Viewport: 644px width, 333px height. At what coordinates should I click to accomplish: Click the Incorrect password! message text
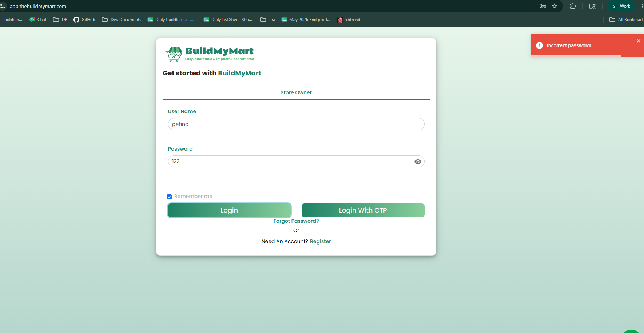[569, 45]
